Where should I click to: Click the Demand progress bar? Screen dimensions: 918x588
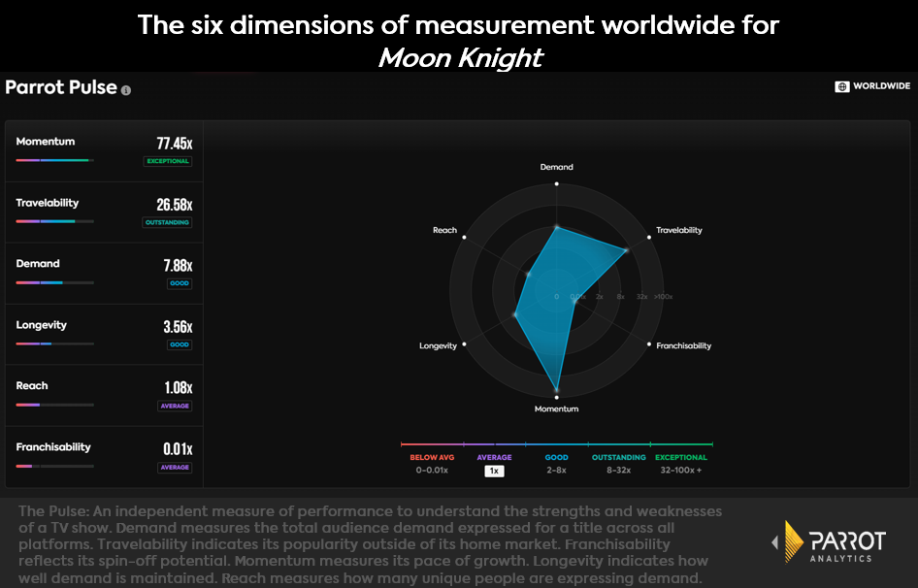[55, 283]
